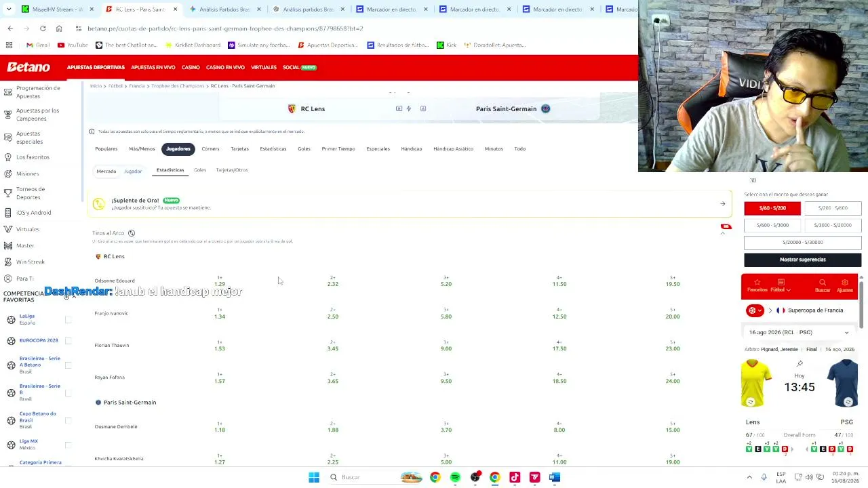Open the sport selector ball dropdown
The width and height of the screenshot is (868, 488).
(754, 310)
